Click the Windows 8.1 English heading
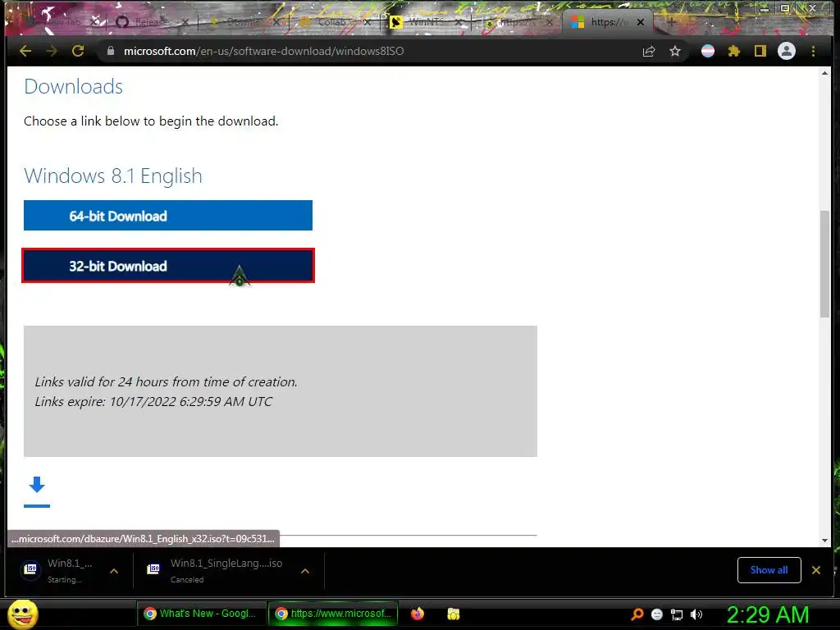 (x=113, y=176)
